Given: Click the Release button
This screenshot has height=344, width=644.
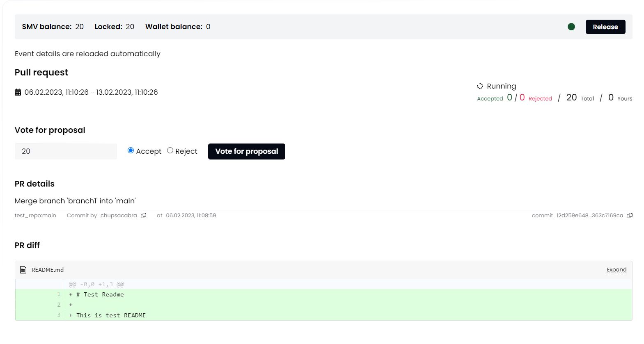Looking at the screenshot, I should tap(605, 27).
